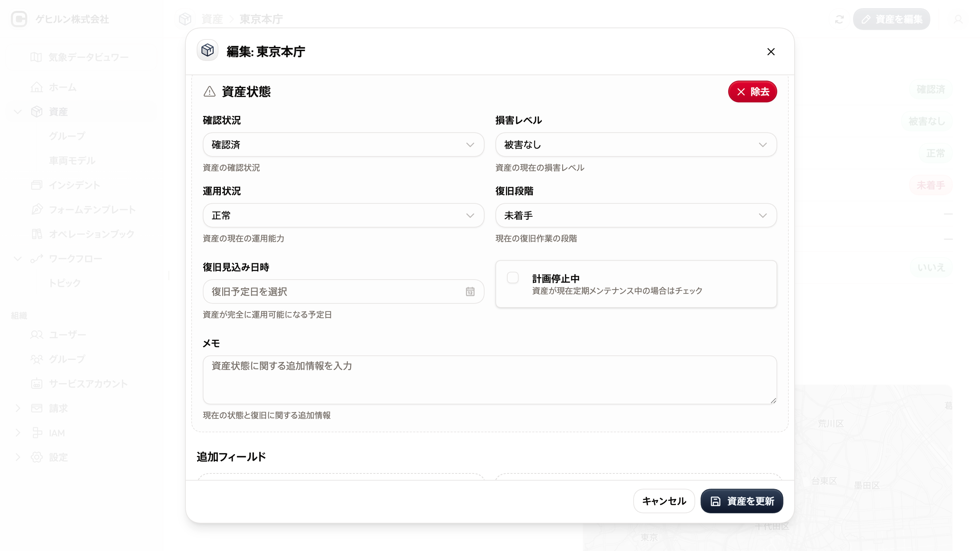The height and width of the screenshot is (551, 980).
Task: Click the 被害なし badge in background page
Action: [x=927, y=122]
